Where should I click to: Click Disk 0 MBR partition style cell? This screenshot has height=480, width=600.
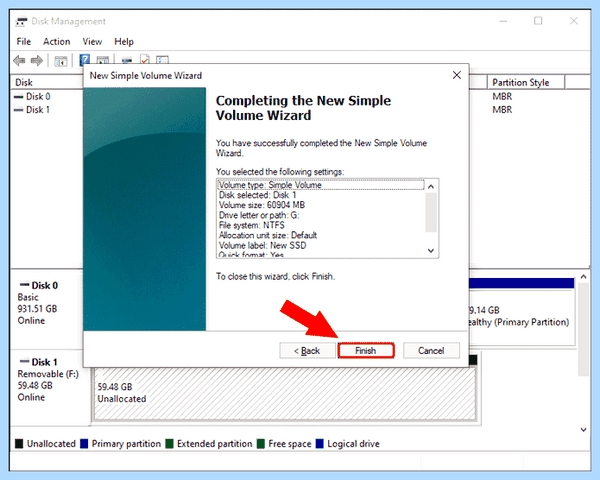pyautogui.click(x=502, y=96)
